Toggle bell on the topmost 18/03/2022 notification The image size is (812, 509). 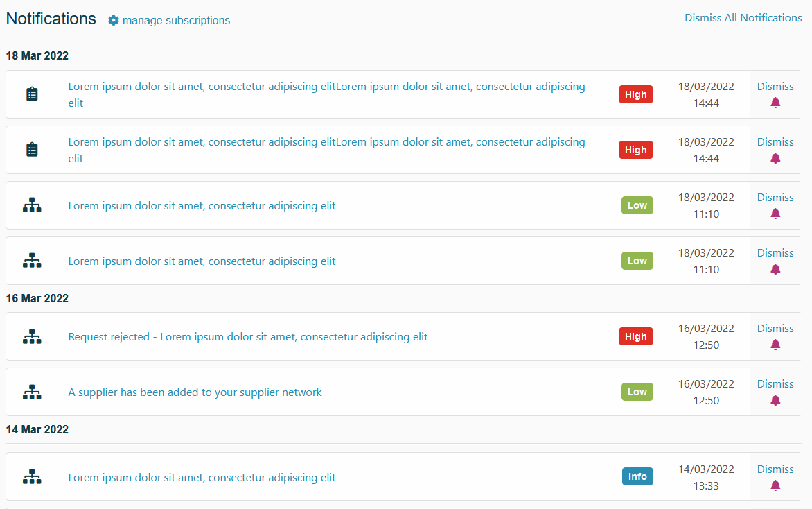pyautogui.click(x=775, y=103)
